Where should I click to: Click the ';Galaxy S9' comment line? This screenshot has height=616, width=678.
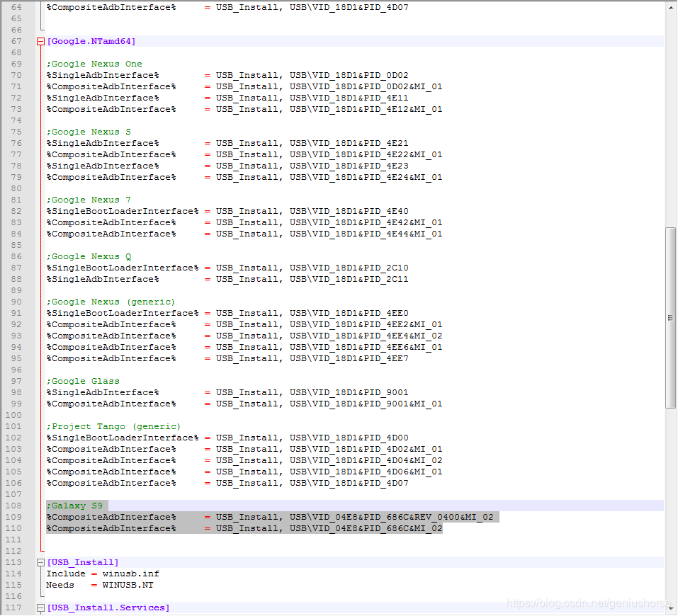click(x=75, y=506)
